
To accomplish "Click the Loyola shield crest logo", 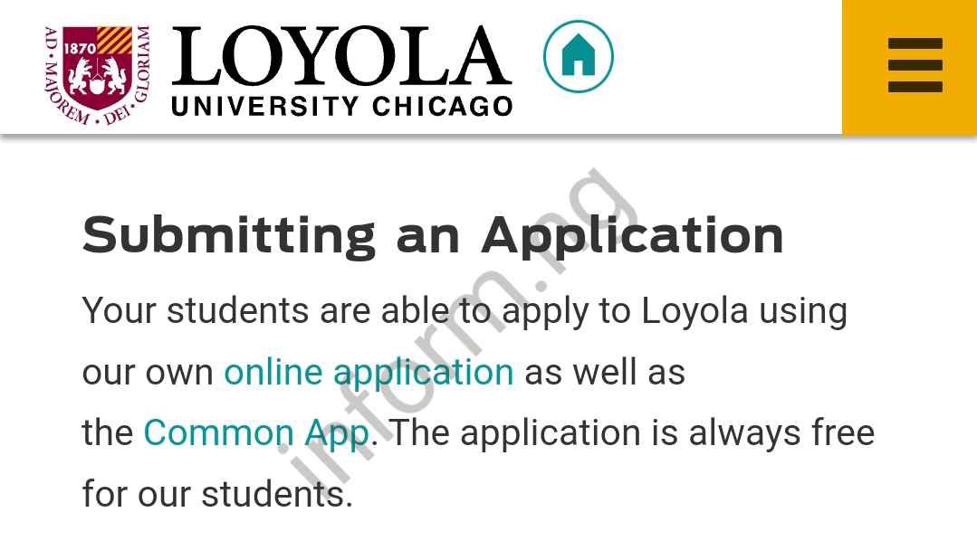I will click(x=97, y=72).
